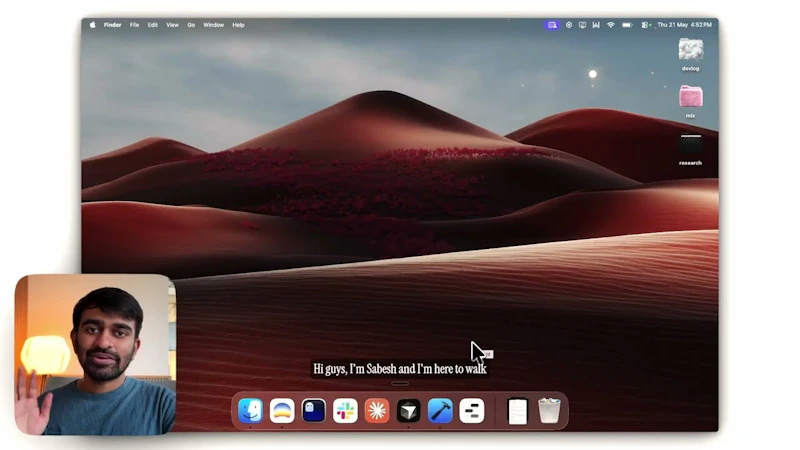The image size is (800, 450).
Task: Click the purple screen recording menu bar icon
Action: pos(552,24)
